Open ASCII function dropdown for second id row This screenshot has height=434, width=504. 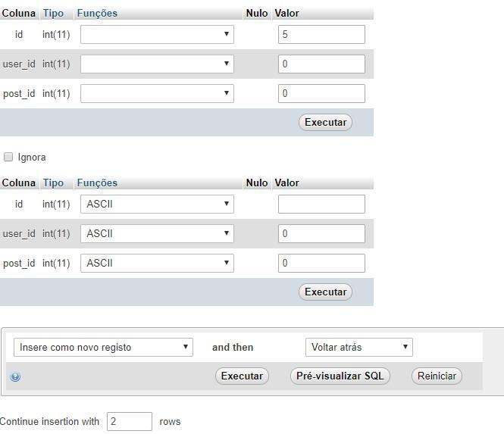coord(157,204)
